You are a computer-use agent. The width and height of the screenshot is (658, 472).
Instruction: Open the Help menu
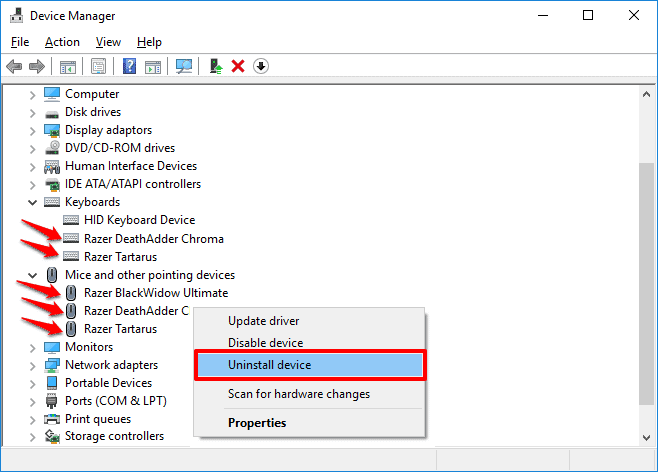point(149,42)
